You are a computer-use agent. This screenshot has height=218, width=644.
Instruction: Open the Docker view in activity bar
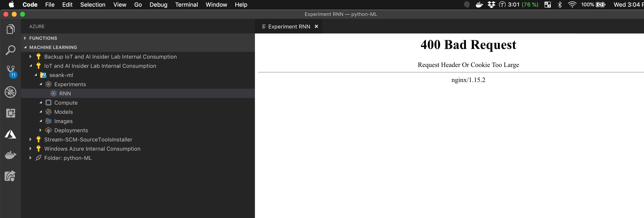(x=10, y=155)
